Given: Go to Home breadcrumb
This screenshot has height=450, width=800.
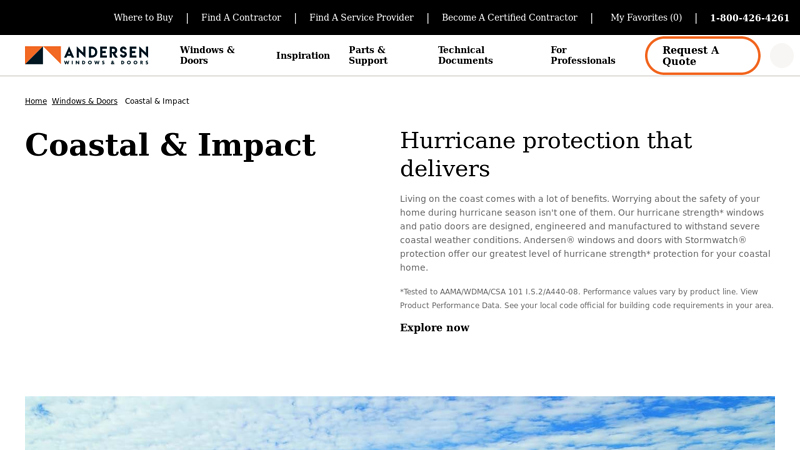Looking at the screenshot, I should 36,101.
